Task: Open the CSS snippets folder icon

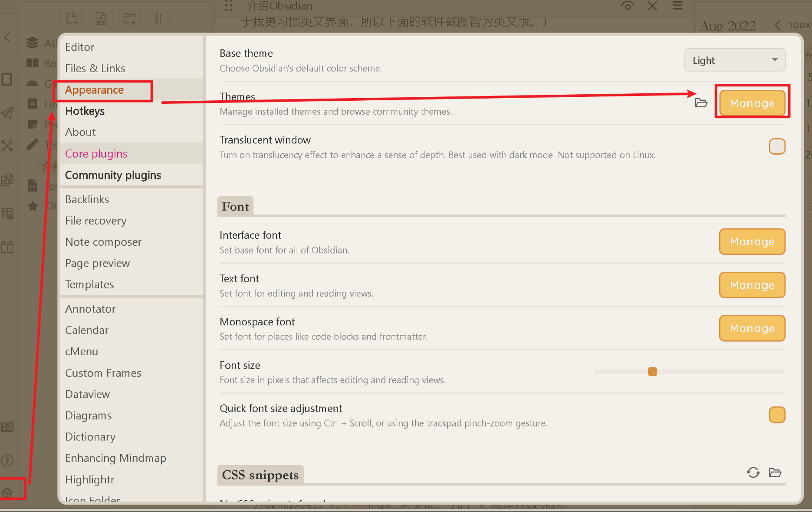Action: click(x=775, y=472)
